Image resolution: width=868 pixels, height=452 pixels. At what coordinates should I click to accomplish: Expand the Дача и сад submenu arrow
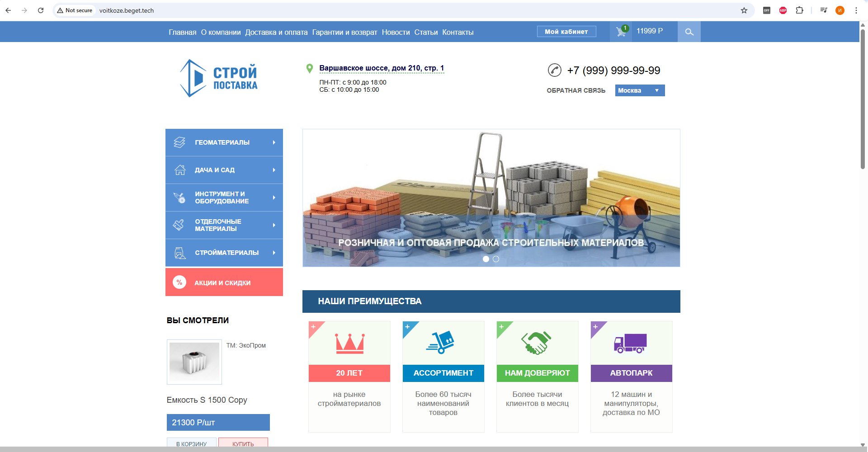pos(274,170)
